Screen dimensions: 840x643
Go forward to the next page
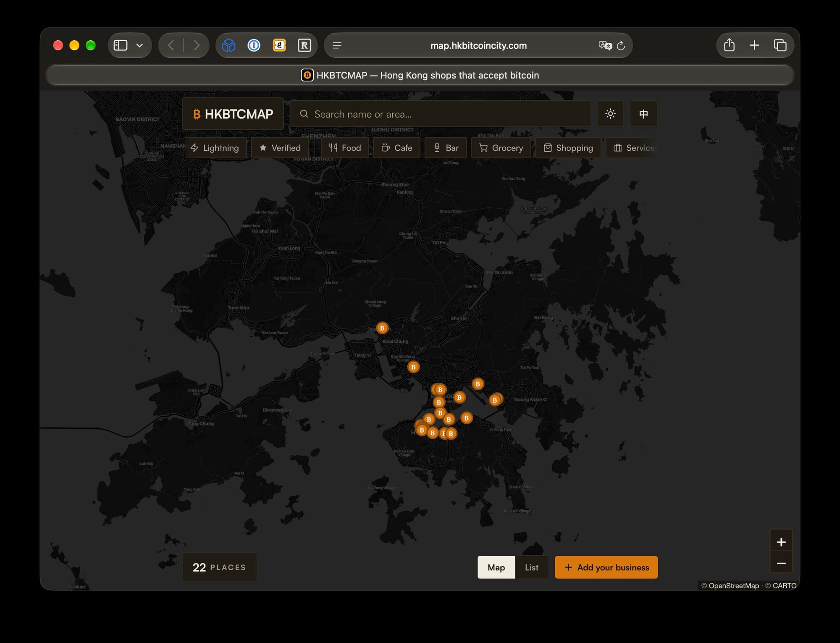pyautogui.click(x=197, y=45)
